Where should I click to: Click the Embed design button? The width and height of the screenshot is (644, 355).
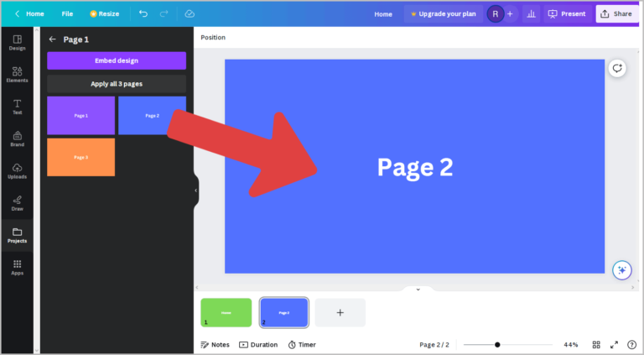point(117,60)
